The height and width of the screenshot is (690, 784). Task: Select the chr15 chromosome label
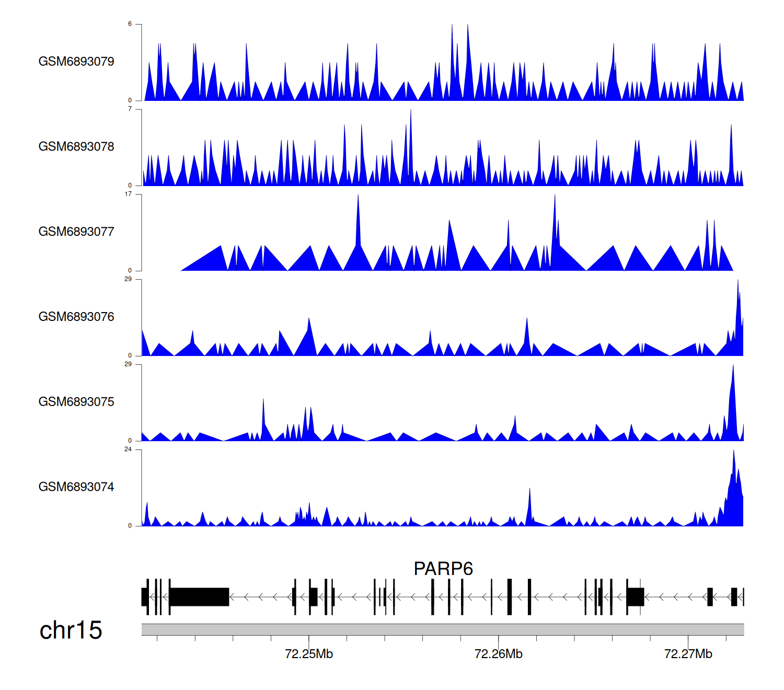tap(71, 630)
